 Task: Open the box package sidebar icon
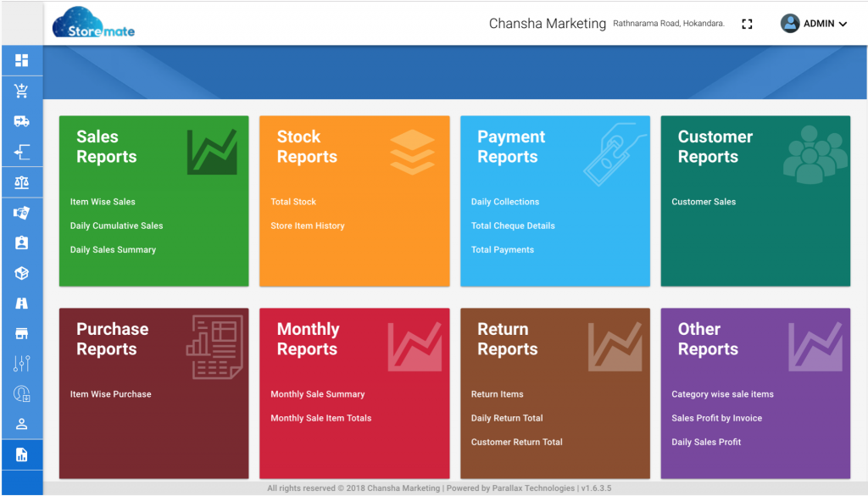tap(21, 273)
